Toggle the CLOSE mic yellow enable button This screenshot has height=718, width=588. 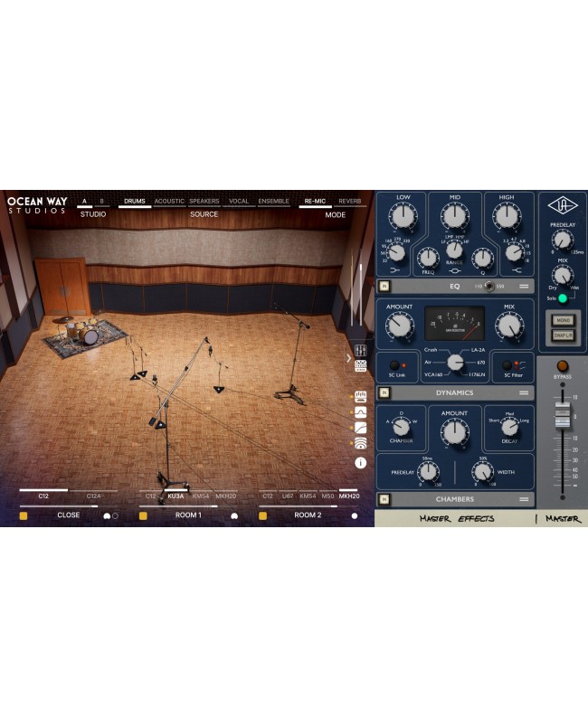point(24,516)
